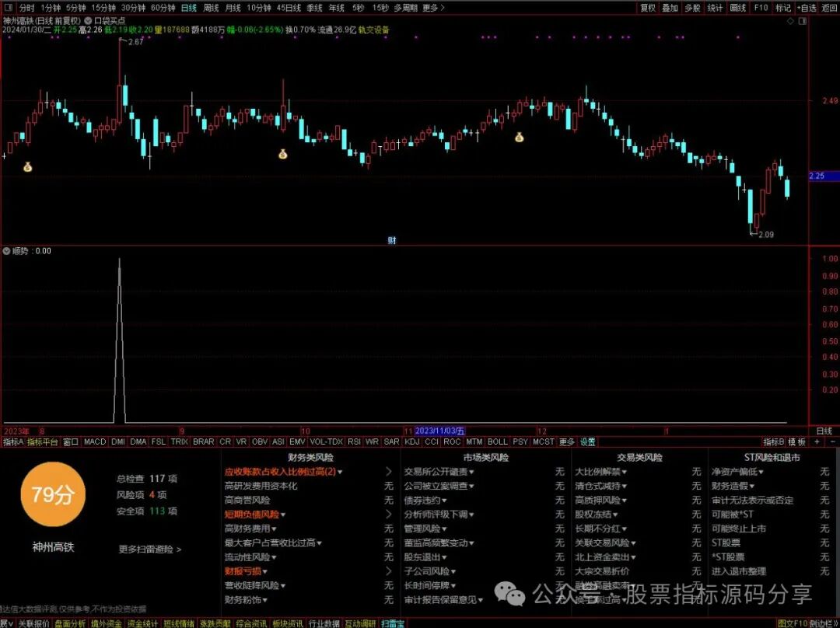Click the 画线 drawing tools button
840x628 pixels.
[737, 8]
